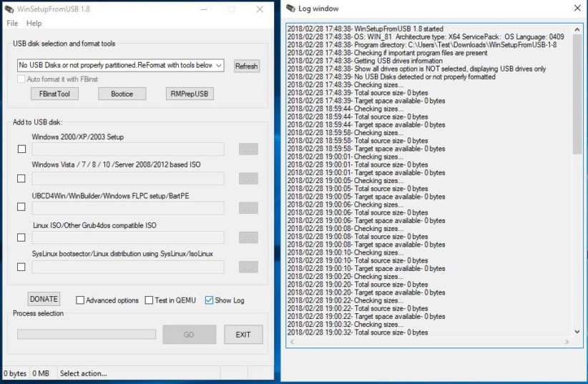588x384 pixels.
Task: Browse for Windows 2000/XP/2003 Setup source
Action: pyautogui.click(x=248, y=149)
